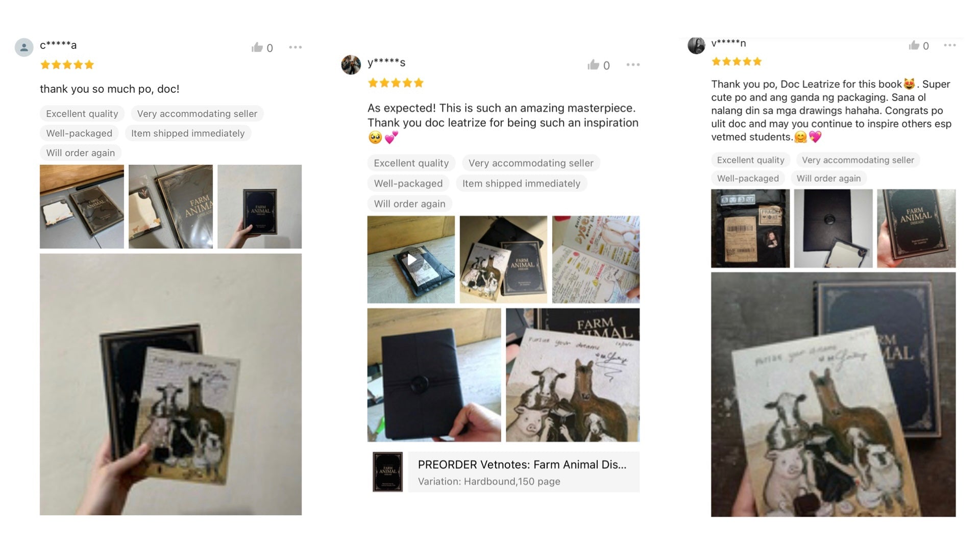Open the black wrapped package photo with wax seal
This screenshot has height=551, width=980.
[434, 375]
